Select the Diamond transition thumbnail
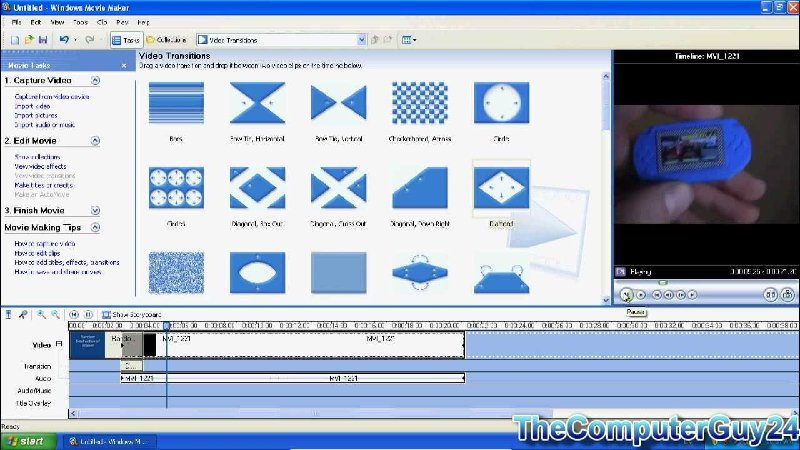Screen dimensions: 800x450 tap(501, 188)
